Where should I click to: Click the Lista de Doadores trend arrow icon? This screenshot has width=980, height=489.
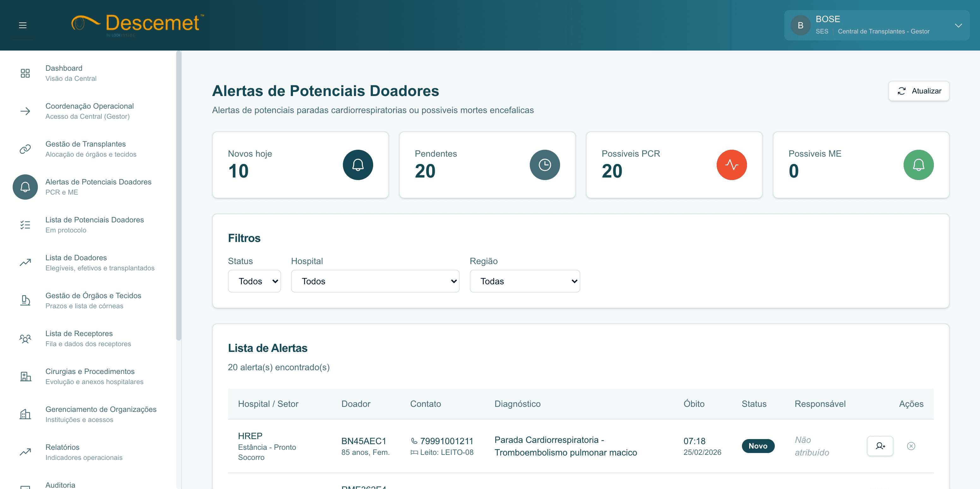[25, 263]
